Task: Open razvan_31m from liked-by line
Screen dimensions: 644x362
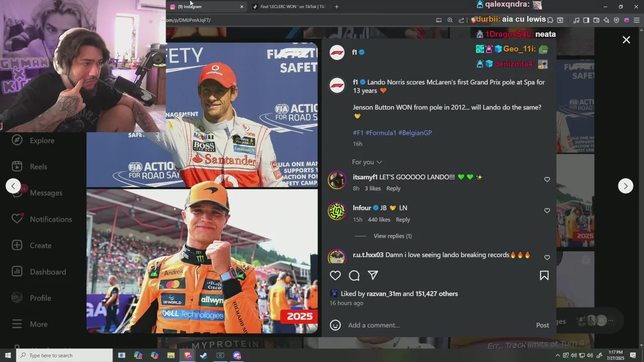Action: coord(384,294)
